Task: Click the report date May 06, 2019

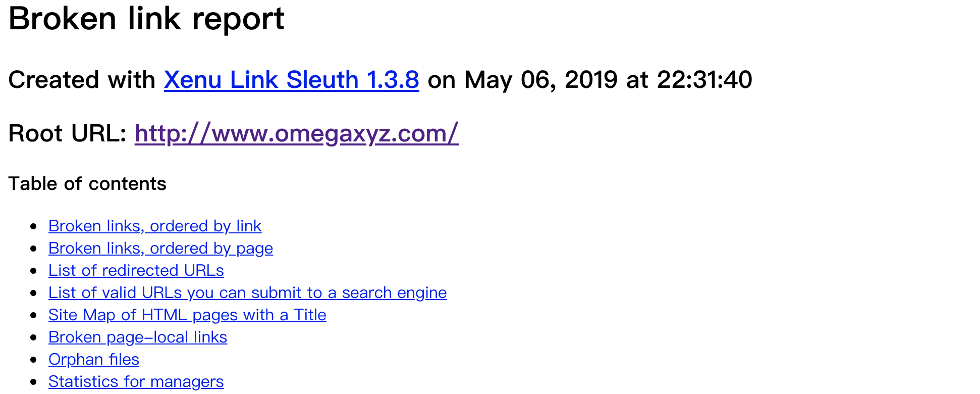Action: pos(540,80)
